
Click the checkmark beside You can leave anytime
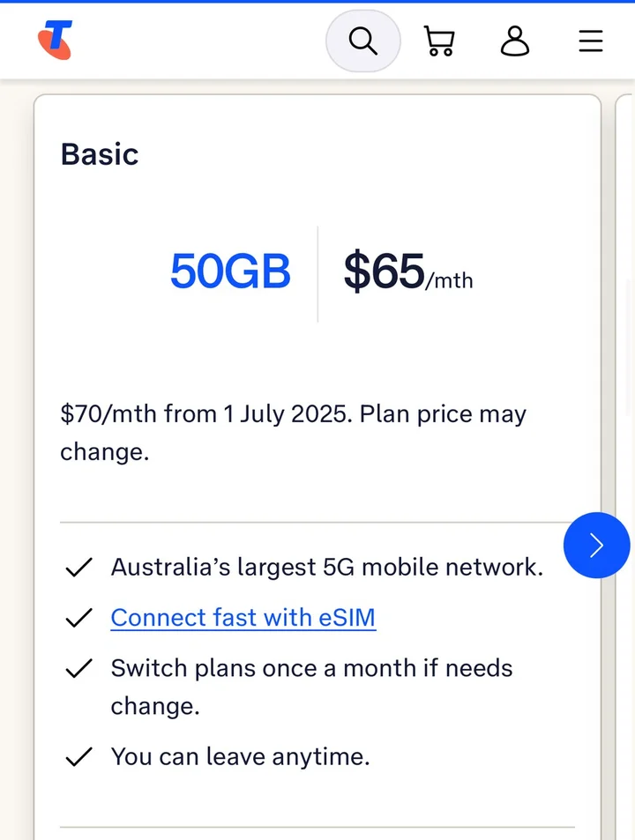tap(79, 757)
